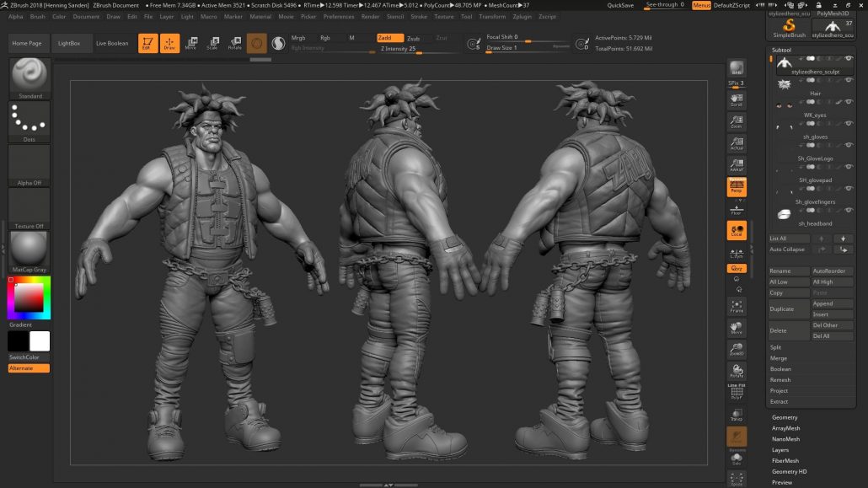Click the Alternate button

coord(29,368)
